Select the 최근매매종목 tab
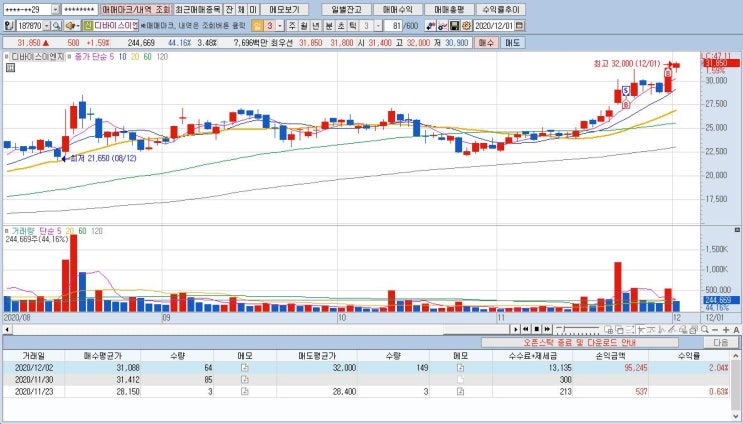Viewport: 743px width, 424px height. pos(198,9)
